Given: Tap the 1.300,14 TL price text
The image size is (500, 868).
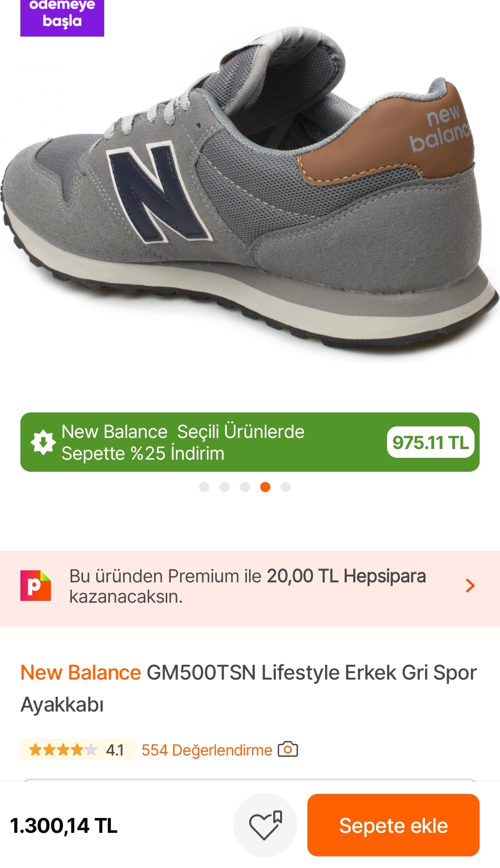Looking at the screenshot, I should [64, 825].
